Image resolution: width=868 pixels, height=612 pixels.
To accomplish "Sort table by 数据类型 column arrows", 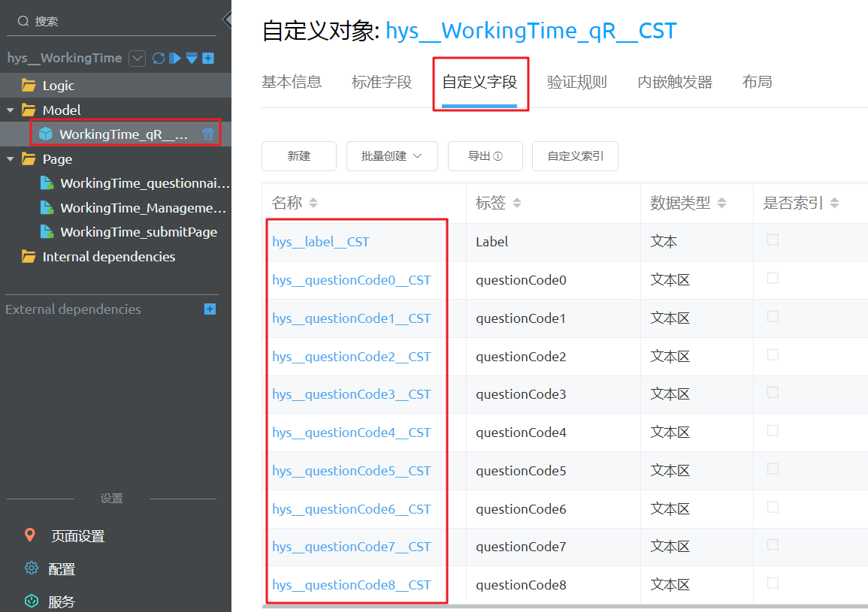I will pos(722,203).
